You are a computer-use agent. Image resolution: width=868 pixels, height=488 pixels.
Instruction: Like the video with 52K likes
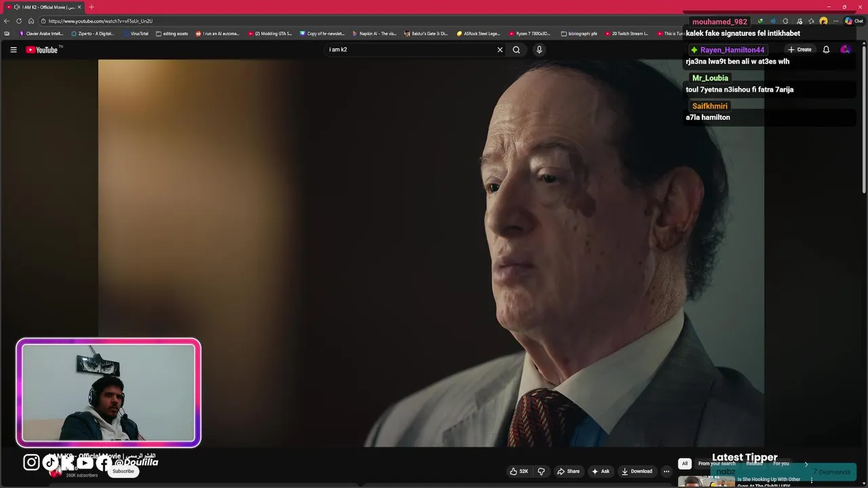click(x=519, y=471)
